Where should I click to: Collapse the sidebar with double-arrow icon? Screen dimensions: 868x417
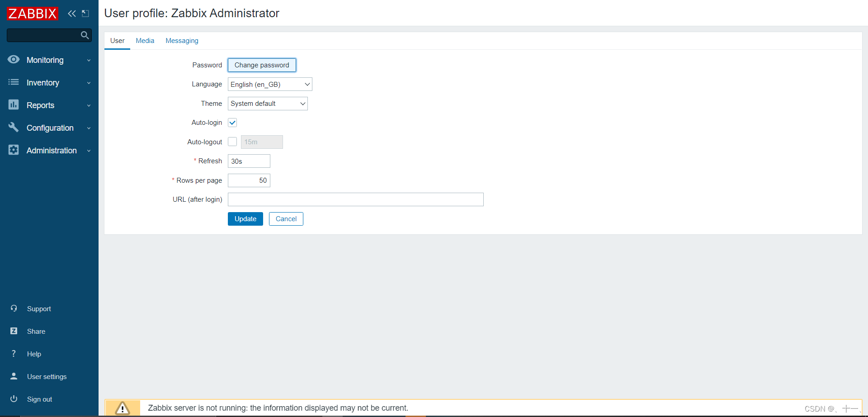[x=72, y=14]
